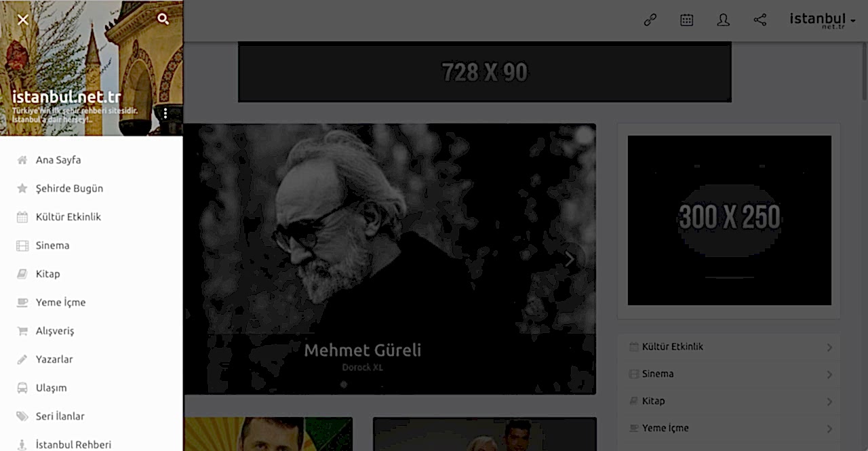Expand Kültür Etkinlik chevron in right panel

[x=829, y=347]
